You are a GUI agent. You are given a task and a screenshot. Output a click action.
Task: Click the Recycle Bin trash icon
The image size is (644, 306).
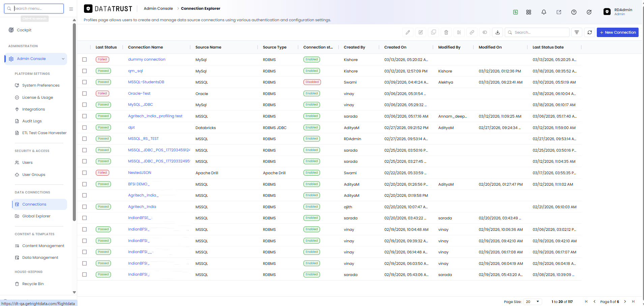coord(17,284)
